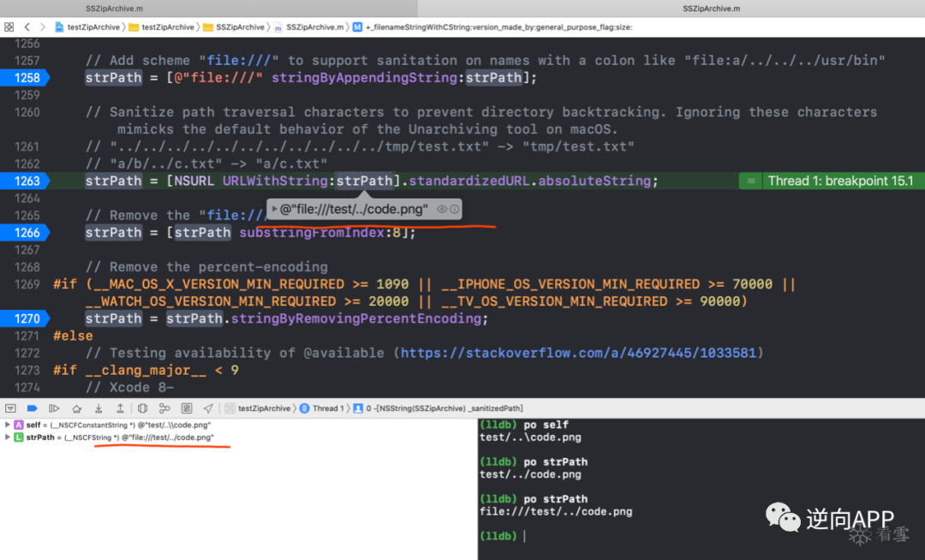Select the strPath variable row
Viewport: 925px width, 560px height.
(x=238, y=438)
